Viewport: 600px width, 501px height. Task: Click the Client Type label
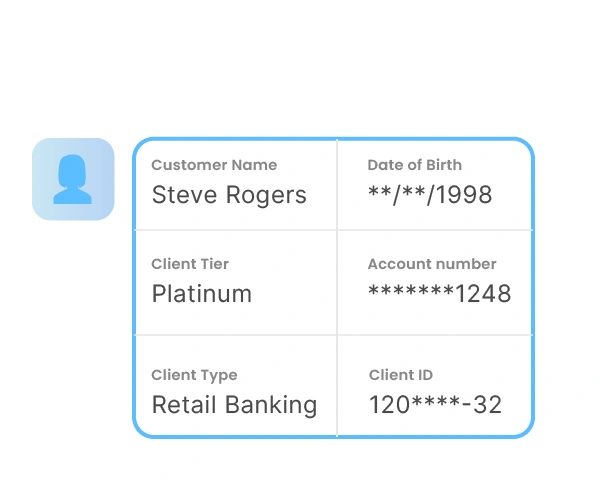194,375
